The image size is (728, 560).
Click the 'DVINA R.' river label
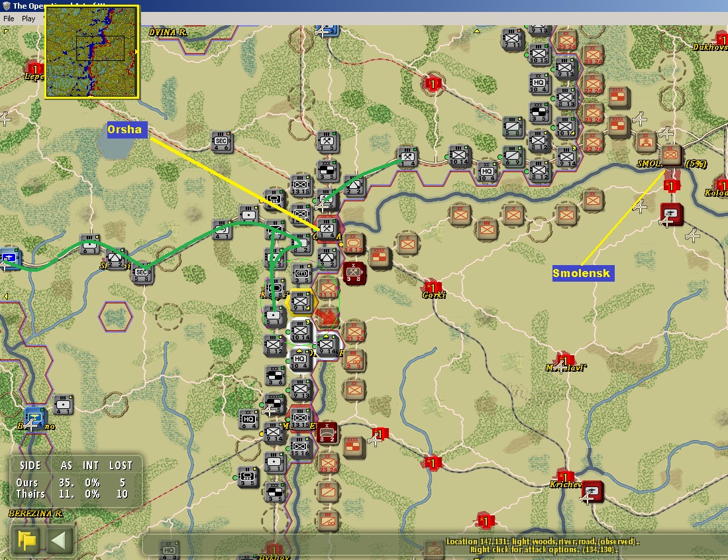tap(168, 32)
